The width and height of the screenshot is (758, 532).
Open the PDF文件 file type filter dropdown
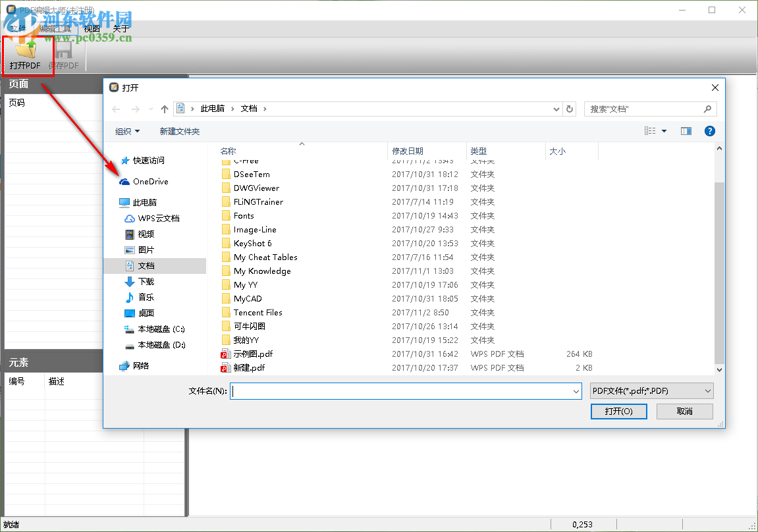(651, 390)
